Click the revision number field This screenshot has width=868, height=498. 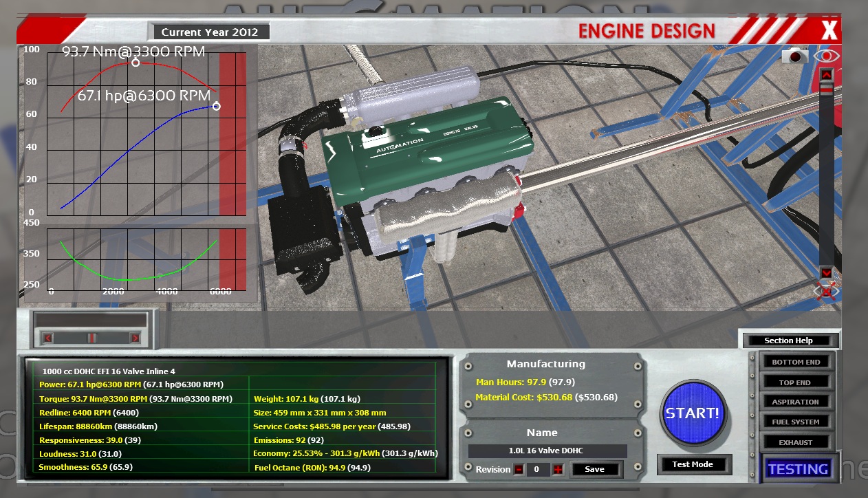click(538, 469)
